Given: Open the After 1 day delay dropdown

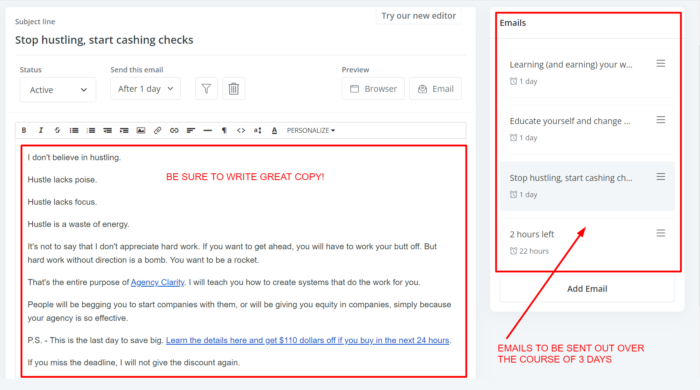Looking at the screenshot, I should 146,89.
